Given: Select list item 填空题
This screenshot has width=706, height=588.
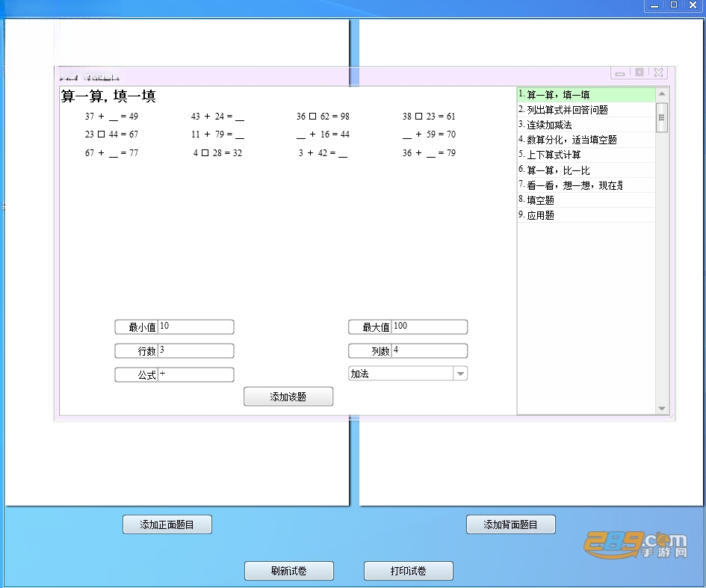Looking at the screenshot, I should [x=586, y=200].
